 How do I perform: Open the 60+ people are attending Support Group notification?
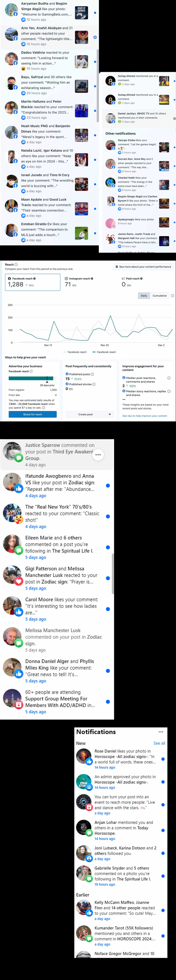(57, 702)
